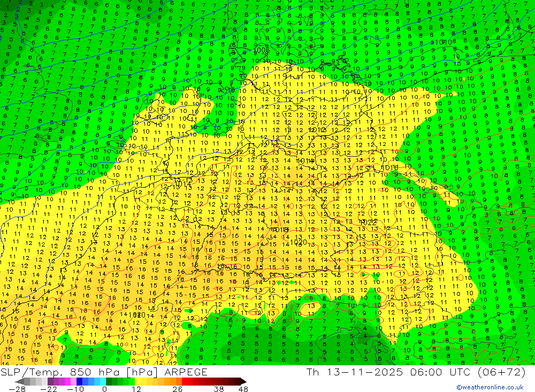Image resolution: width=535 pixels, height=392 pixels.
Task: Pick the dark purple swatch in the legend
Action: pos(50,381)
